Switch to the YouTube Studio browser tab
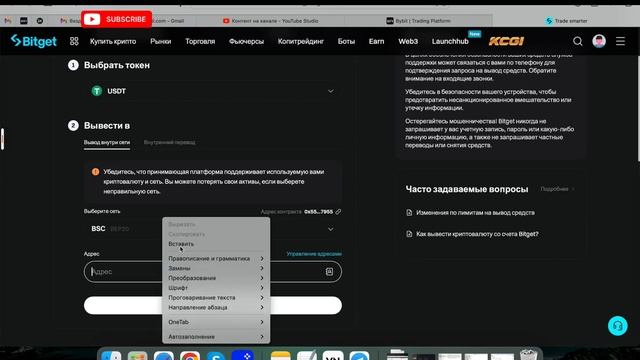Viewport: 640px width, 360px height. 271,21
